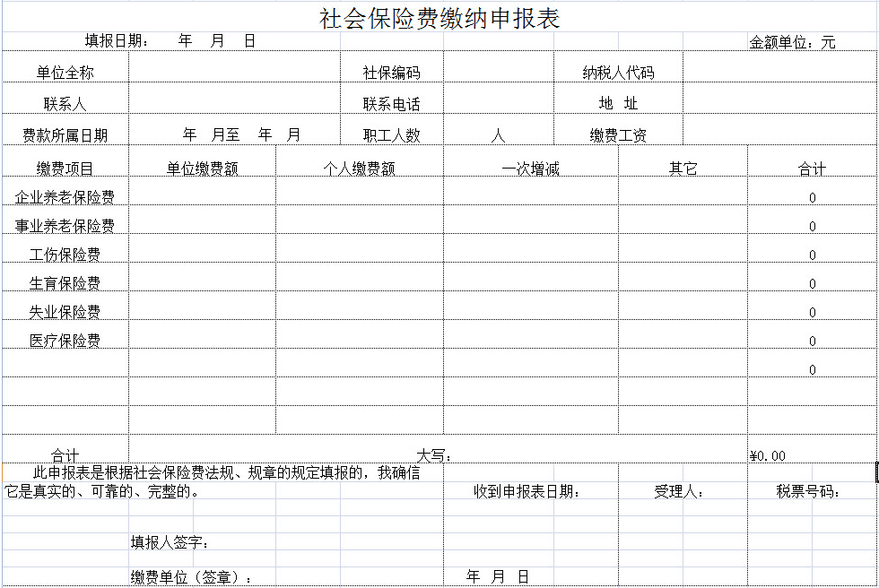Click the 合计 label in bottom row
The height and width of the screenshot is (588, 879).
pyautogui.click(x=65, y=454)
